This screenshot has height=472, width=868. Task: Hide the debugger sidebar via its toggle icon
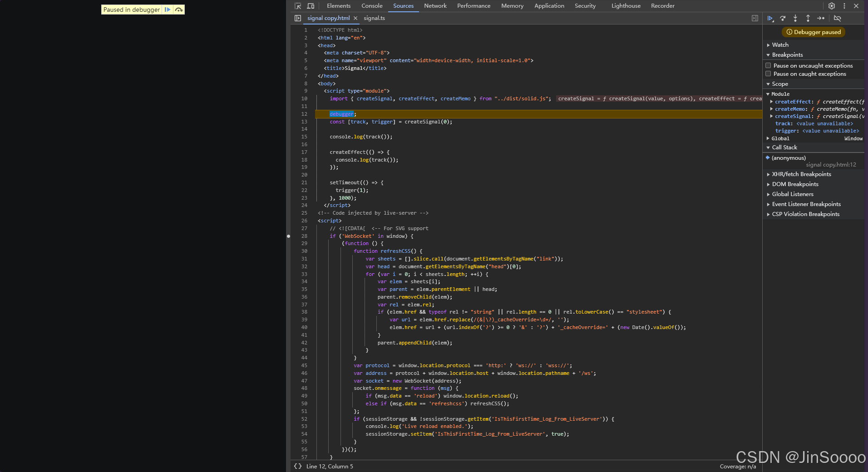[x=755, y=18]
